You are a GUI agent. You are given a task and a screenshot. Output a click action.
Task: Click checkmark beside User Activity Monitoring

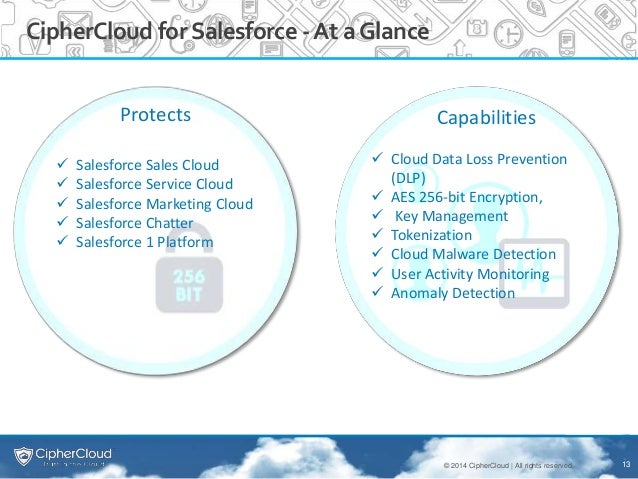click(x=377, y=272)
